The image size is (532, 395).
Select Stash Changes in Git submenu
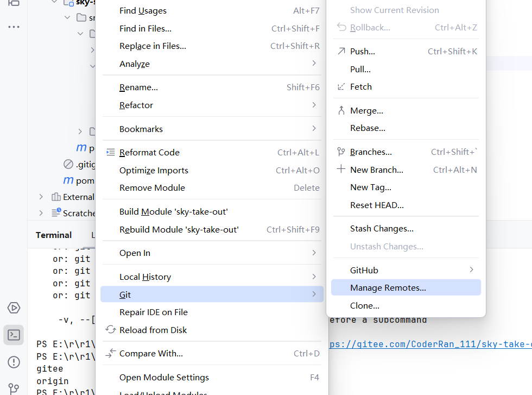point(406,229)
